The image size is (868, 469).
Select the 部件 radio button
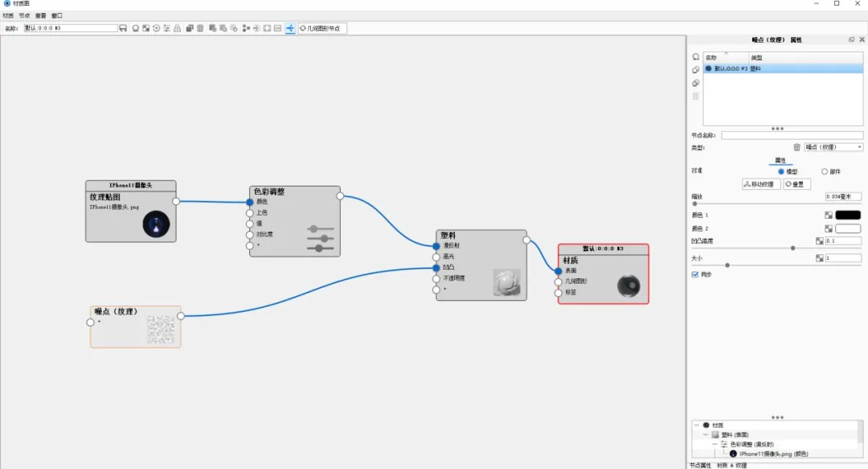tap(825, 172)
